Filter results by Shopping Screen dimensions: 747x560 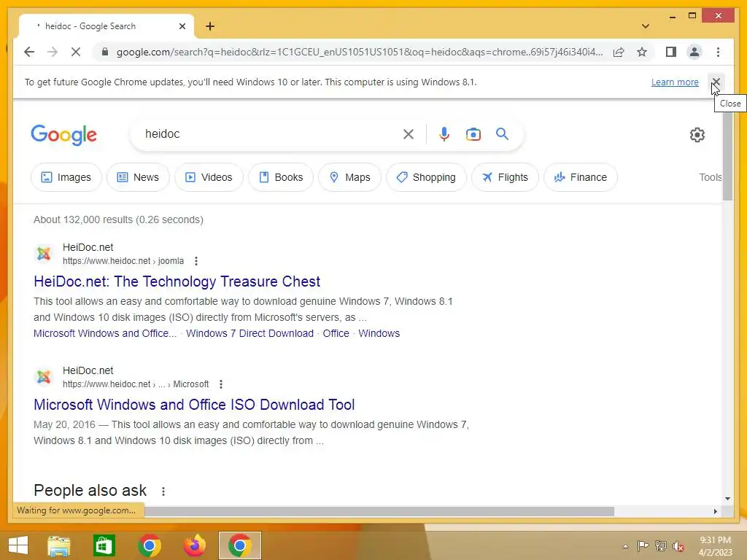pyautogui.click(x=426, y=177)
